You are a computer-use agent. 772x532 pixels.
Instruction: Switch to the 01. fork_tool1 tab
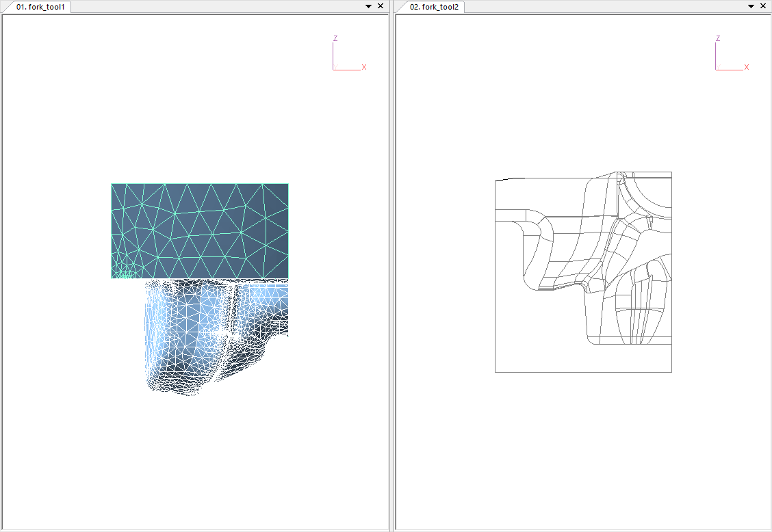click(x=40, y=7)
